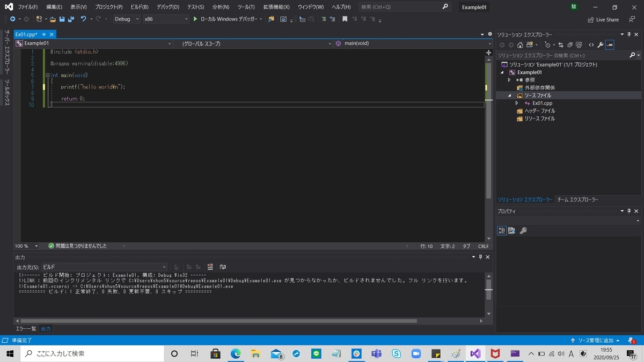
Task: Open the ファイル(F) menu
Action: 28,7
